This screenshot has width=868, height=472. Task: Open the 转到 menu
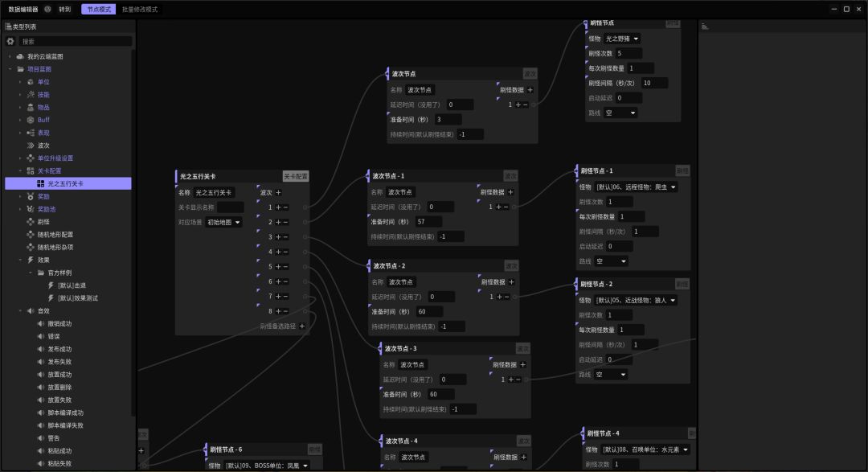65,10
